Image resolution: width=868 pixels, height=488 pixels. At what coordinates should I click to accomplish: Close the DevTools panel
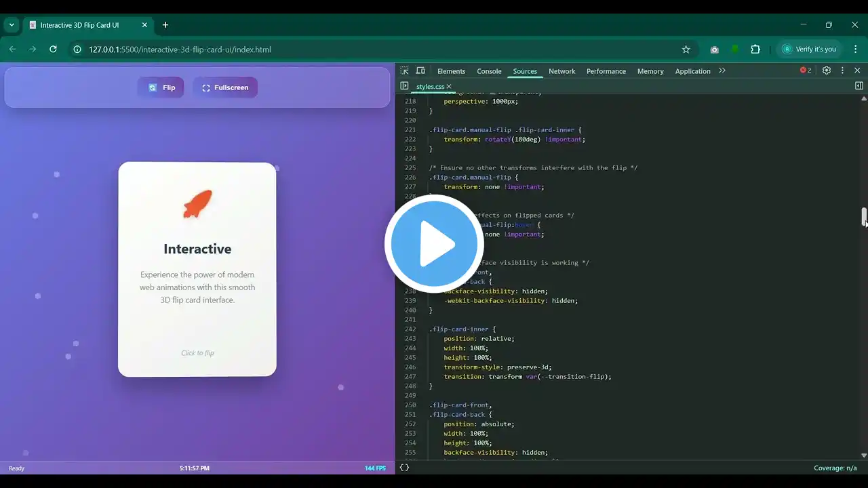tap(857, 70)
